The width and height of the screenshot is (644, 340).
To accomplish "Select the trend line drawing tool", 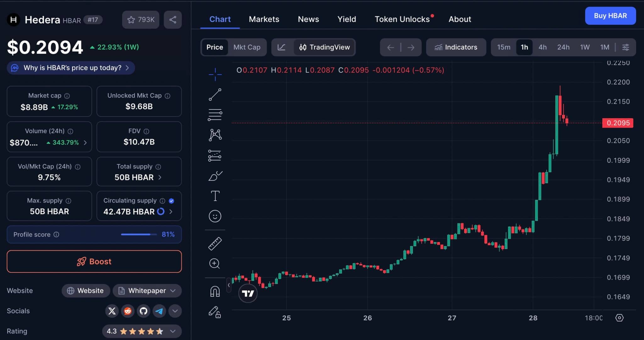I will pos(215,94).
